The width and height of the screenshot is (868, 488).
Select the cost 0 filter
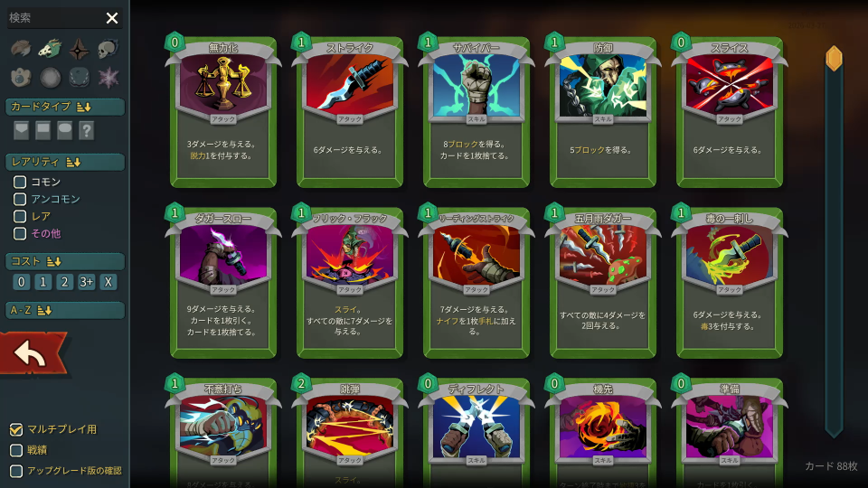click(21, 282)
